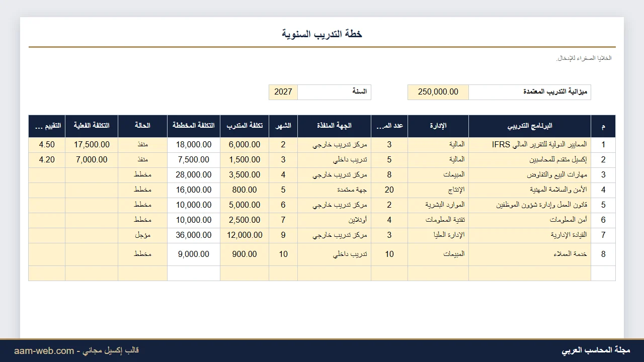The image size is (644, 362).
Task: Click the month cell showing 9
Action: pyautogui.click(x=283, y=235)
